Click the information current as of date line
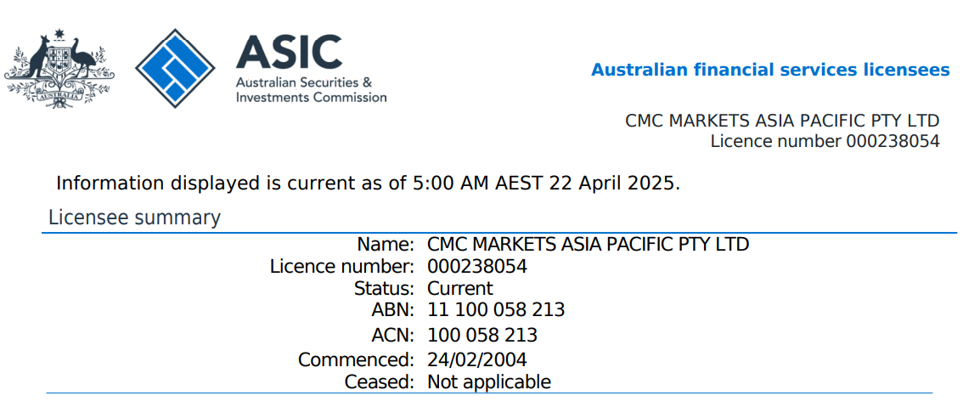 pos(368,183)
